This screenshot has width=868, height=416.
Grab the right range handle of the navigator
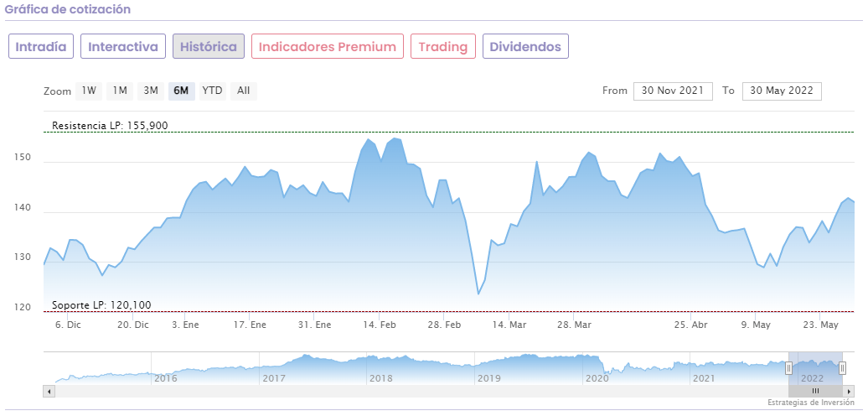(x=842, y=367)
